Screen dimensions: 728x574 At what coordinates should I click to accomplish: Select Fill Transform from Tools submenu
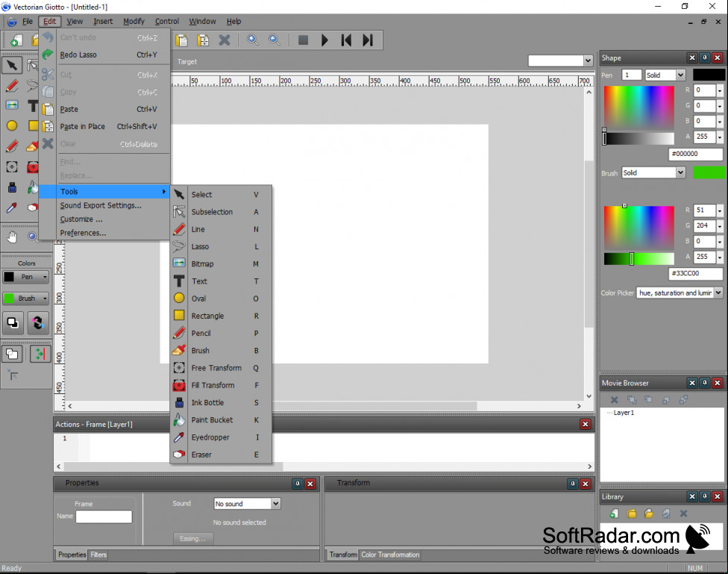coord(221,385)
